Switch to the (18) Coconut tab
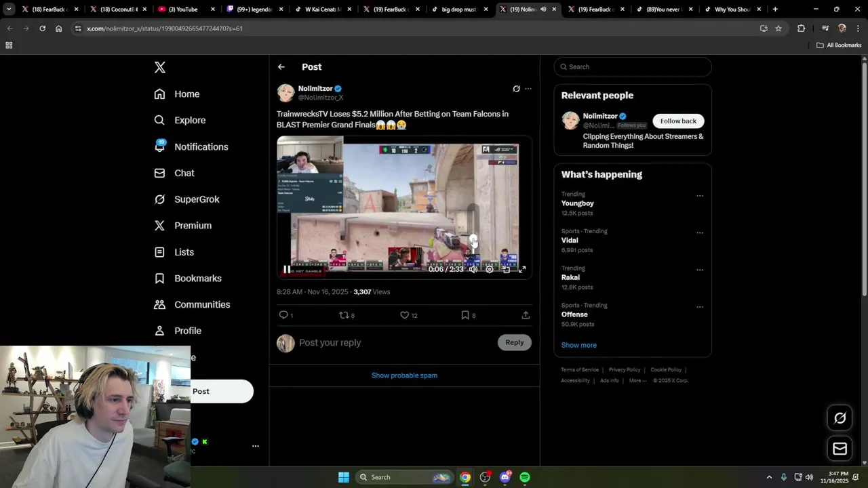This screenshot has width=868, height=488. [118, 9]
